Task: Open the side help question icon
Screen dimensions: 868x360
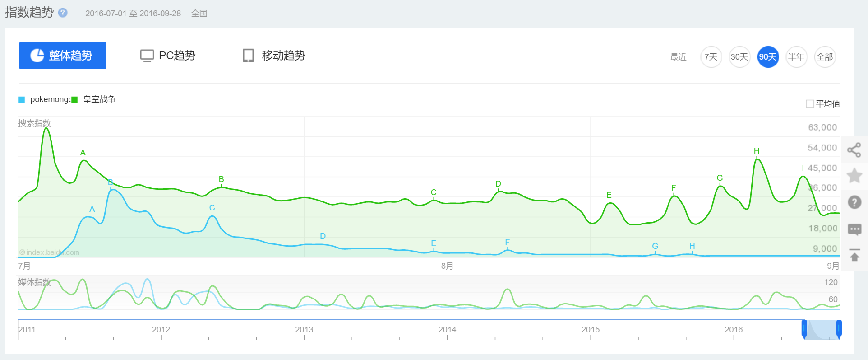Action: point(854,202)
